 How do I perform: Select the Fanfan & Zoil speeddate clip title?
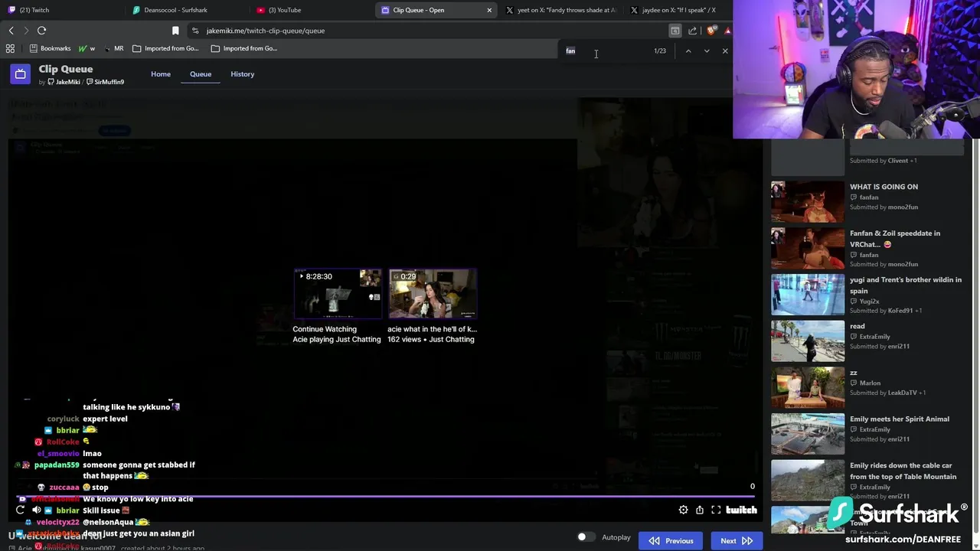(x=895, y=239)
